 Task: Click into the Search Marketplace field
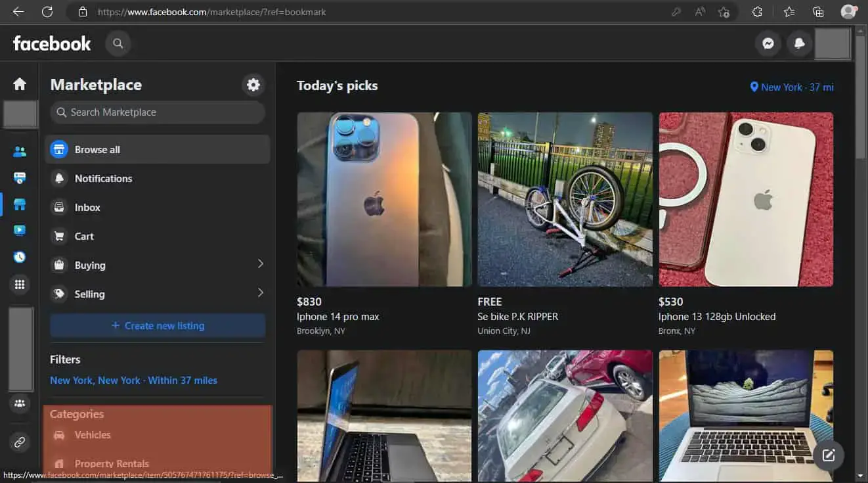click(x=158, y=112)
